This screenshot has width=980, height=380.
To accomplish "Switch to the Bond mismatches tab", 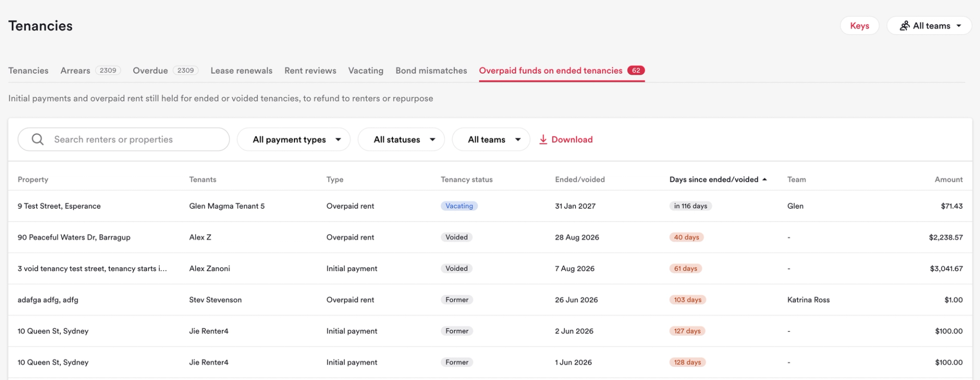I will 431,70.
